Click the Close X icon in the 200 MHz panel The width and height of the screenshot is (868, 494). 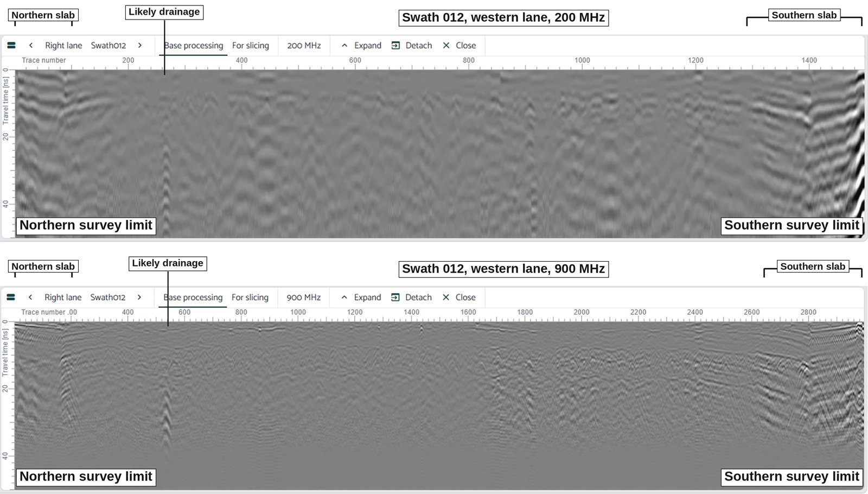pos(446,46)
